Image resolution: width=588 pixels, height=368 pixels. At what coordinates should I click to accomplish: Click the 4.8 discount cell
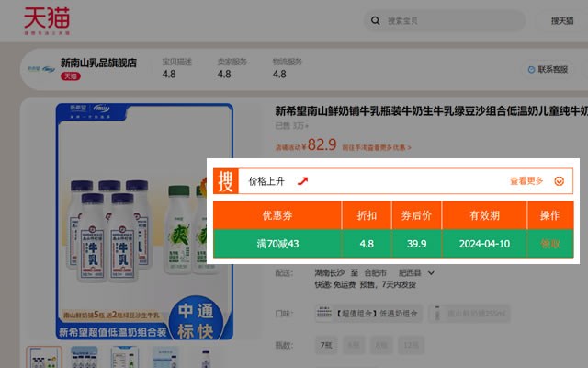(367, 244)
